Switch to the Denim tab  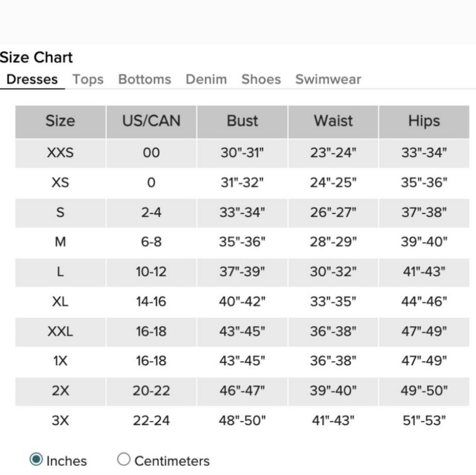point(207,79)
